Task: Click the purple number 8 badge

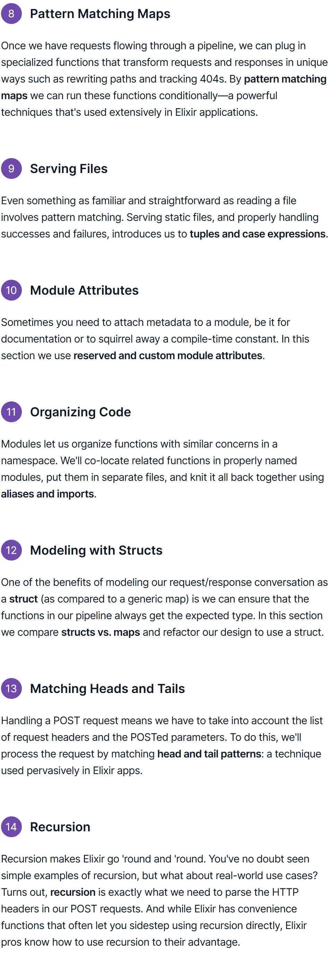Action: point(11,14)
